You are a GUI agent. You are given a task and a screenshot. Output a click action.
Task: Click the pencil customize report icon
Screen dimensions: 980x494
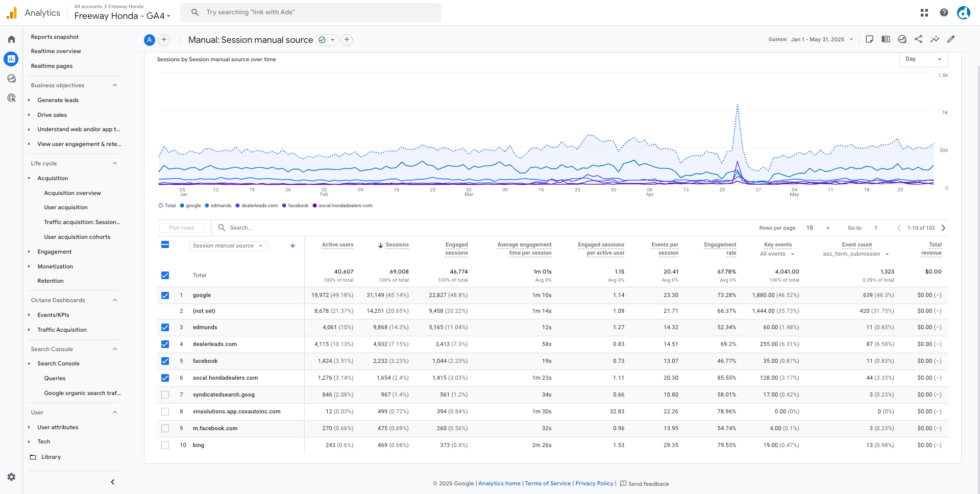(x=951, y=39)
